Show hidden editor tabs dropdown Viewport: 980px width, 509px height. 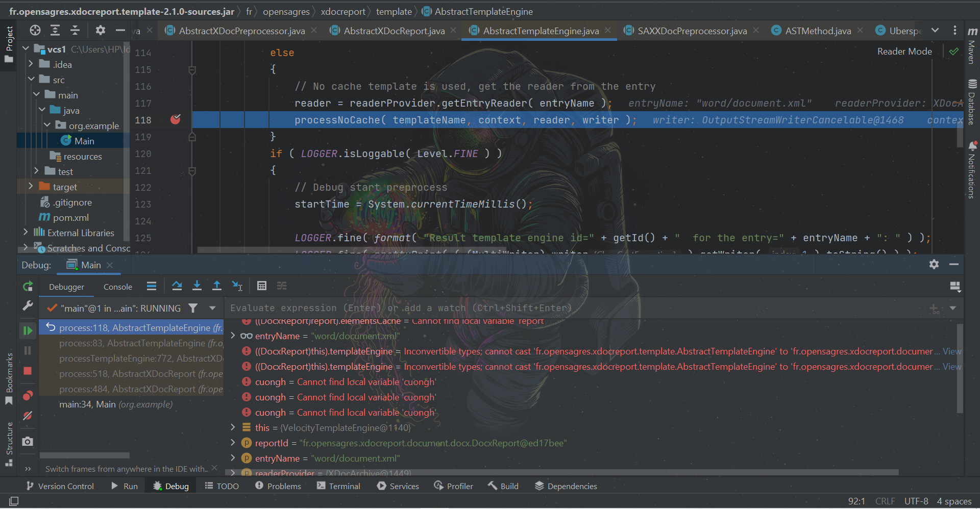[935, 31]
